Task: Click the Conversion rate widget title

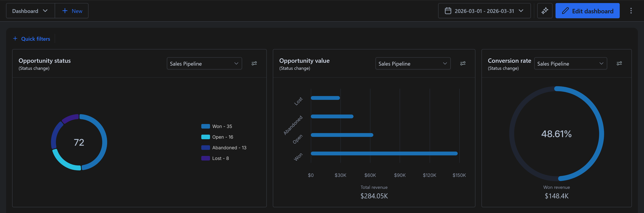Action: pos(509,60)
